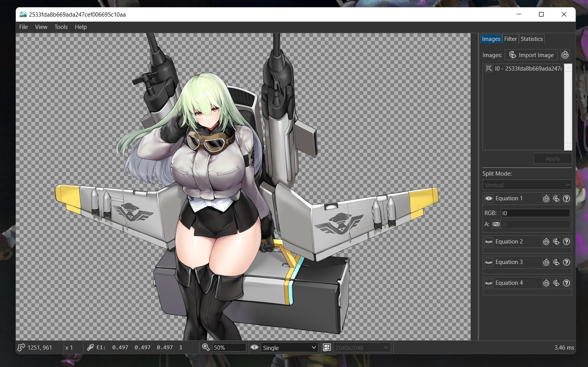
Task: Close the image viewer window
Action: (x=564, y=14)
